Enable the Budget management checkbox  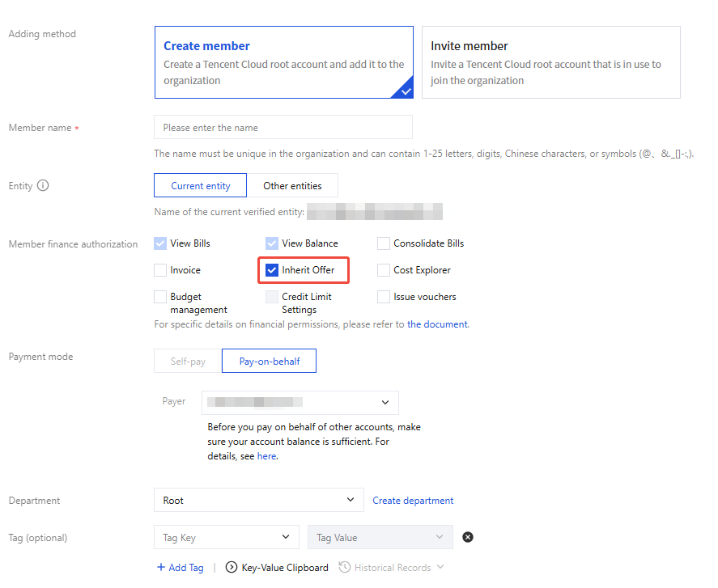(160, 297)
